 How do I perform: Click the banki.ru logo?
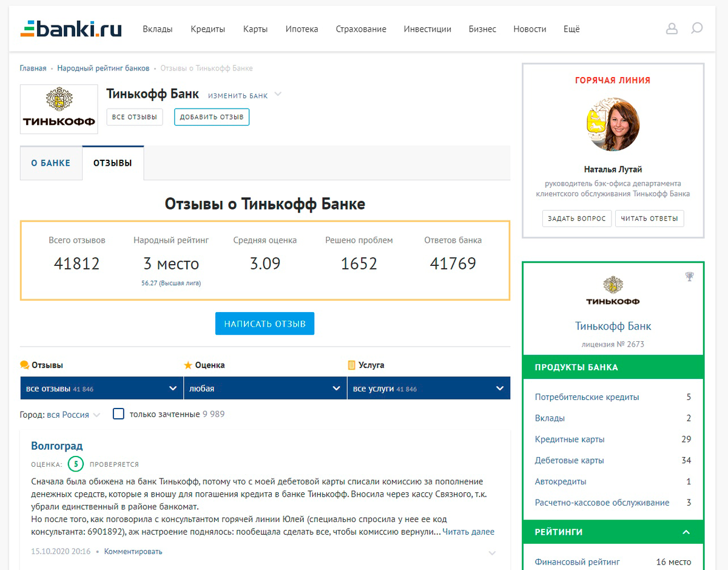click(71, 29)
